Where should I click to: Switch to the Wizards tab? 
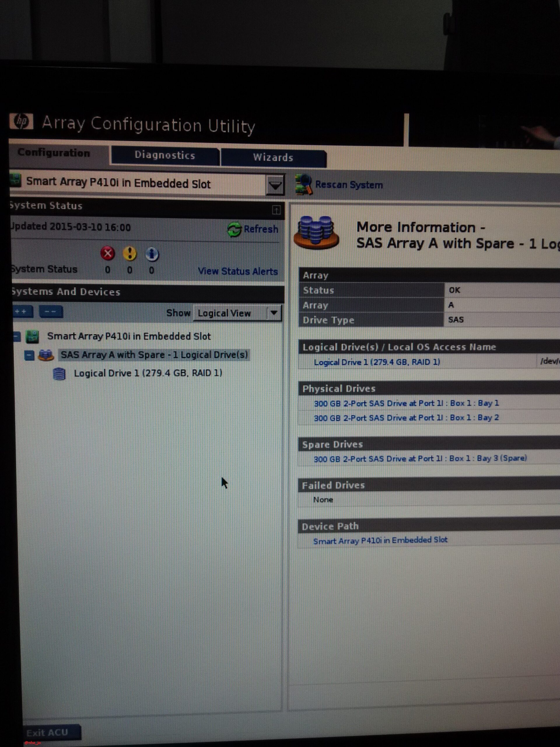tap(273, 157)
